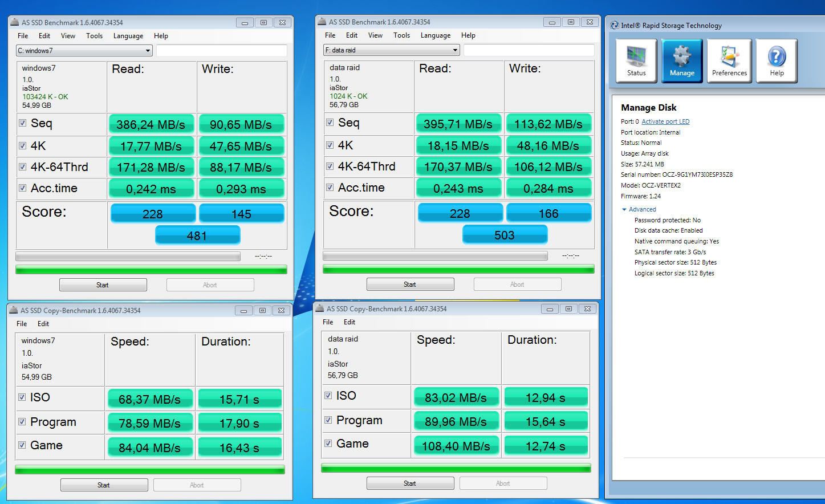Viewport: 825px width, 504px height.
Task: Click the 4K-64Thrd read value 171,28 MB/s
Action: [x=151, y=167]
